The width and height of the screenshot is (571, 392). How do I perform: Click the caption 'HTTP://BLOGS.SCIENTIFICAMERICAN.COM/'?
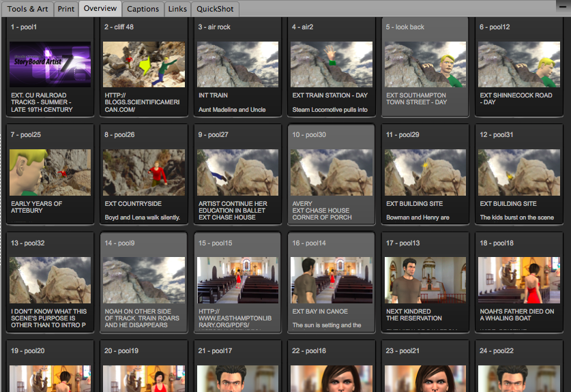[x=142, y=102]
